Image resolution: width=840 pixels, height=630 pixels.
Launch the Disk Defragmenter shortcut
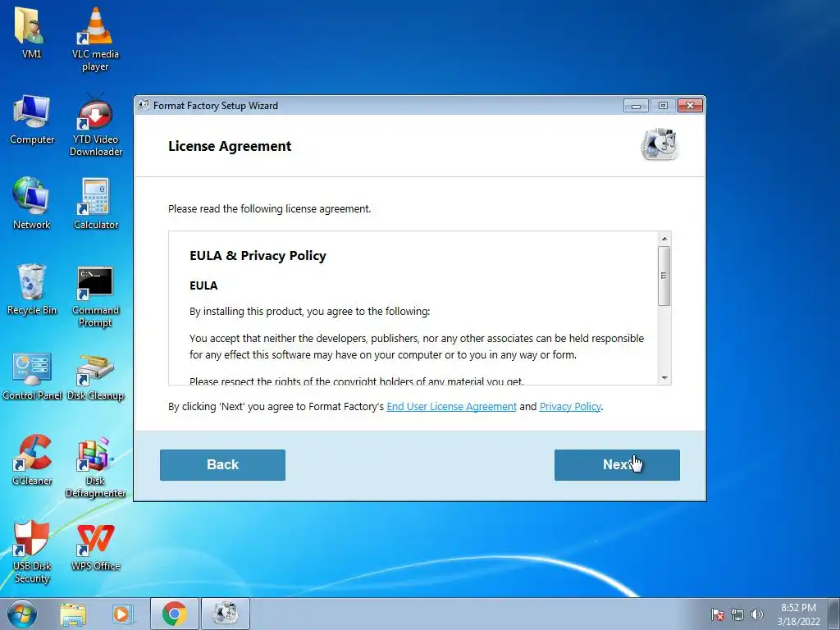point(95,467)
